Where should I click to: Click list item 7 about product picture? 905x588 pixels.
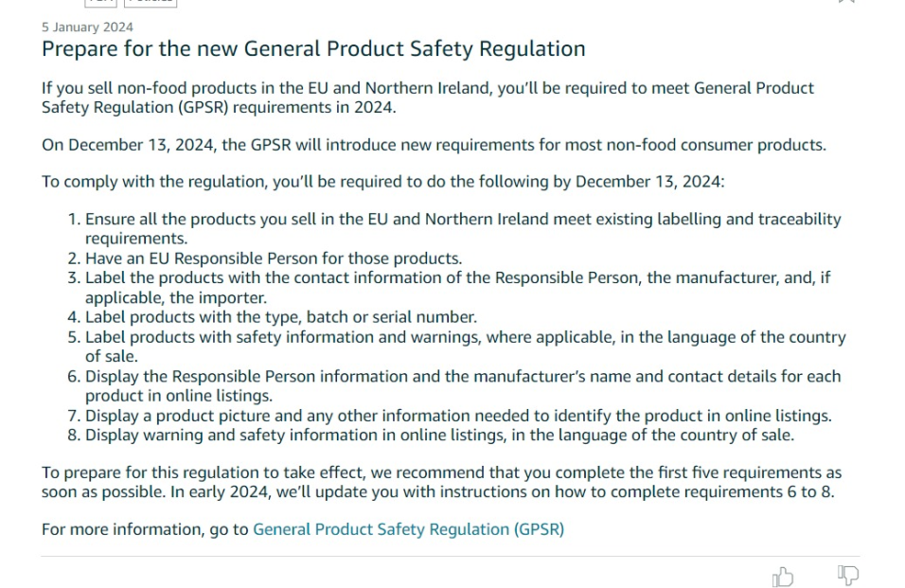(x=450, y=416)
